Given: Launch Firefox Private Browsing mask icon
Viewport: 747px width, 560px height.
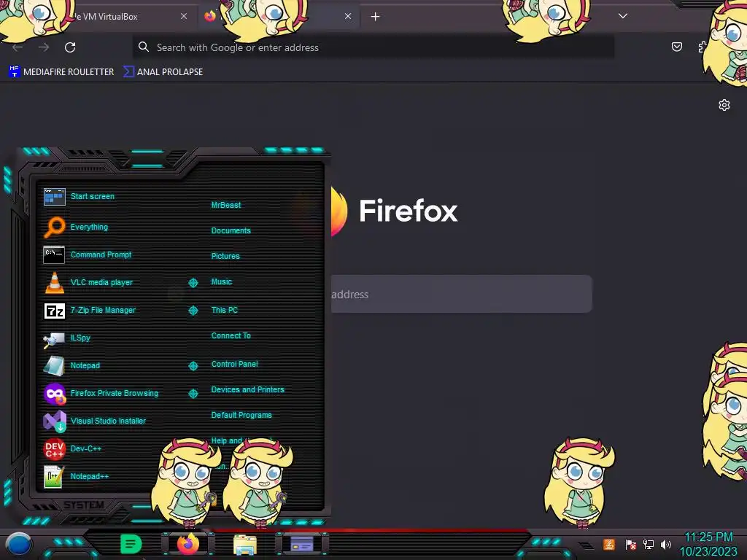Looking at the screenshot, I should 54,393.
